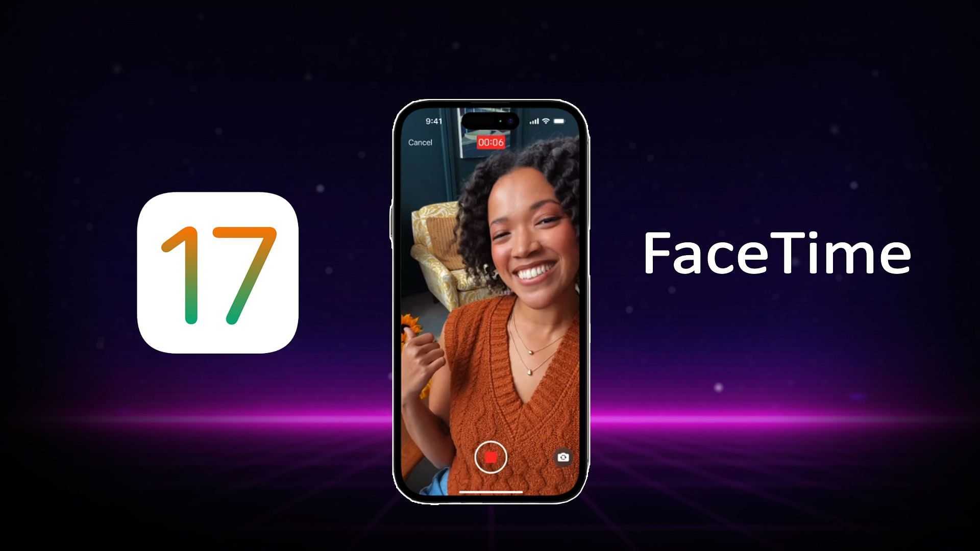
Task: Tap Cancel to stop recording
Action: coord(421,142)
